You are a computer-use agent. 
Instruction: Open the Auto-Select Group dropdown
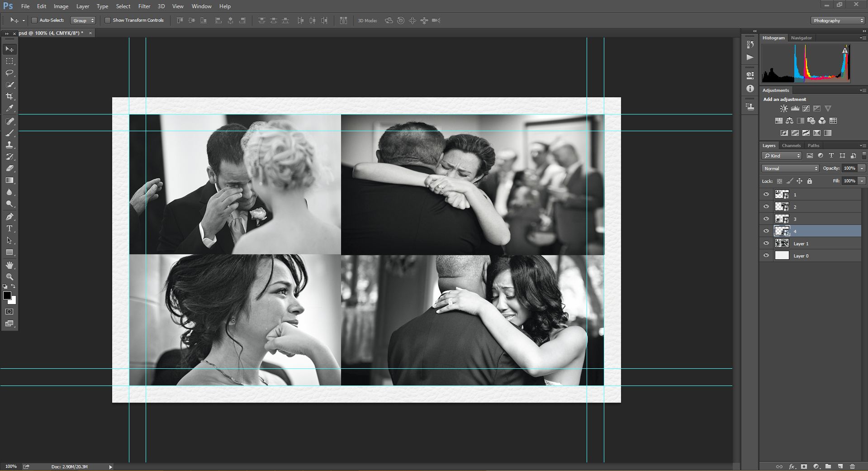(83, 20)
